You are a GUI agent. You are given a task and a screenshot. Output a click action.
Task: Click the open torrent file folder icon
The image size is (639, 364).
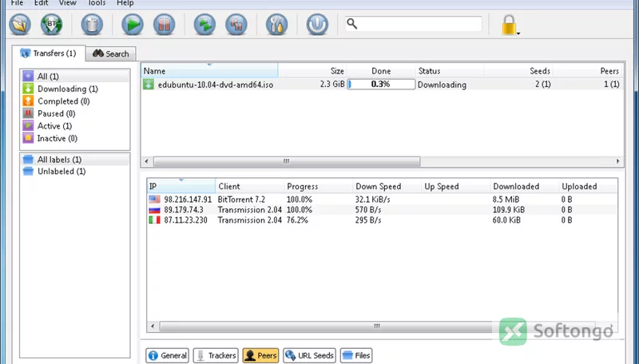point(20,25)
